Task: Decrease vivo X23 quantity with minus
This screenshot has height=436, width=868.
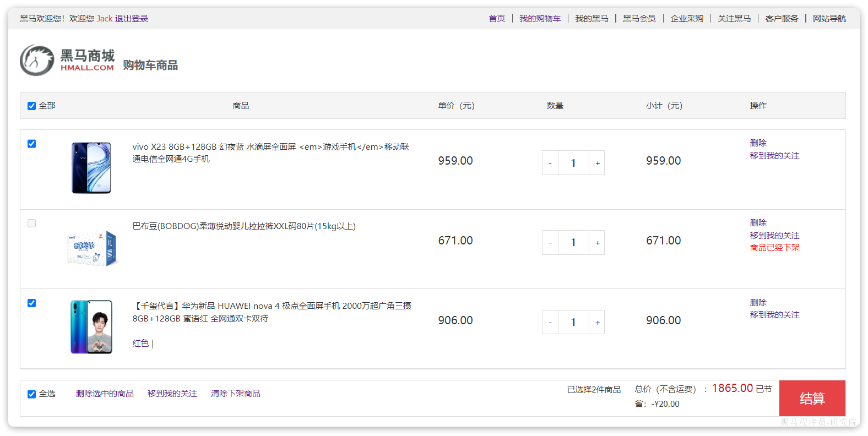Action: coord(550,163)
